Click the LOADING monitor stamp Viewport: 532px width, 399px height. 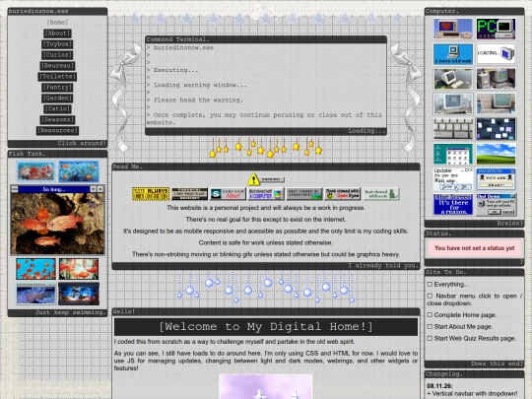click(496, 54)
